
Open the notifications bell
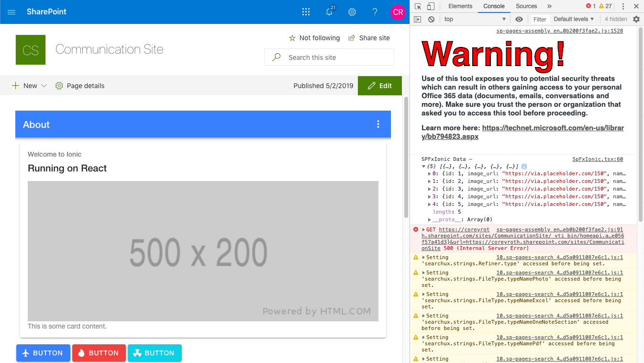point(329,12)
